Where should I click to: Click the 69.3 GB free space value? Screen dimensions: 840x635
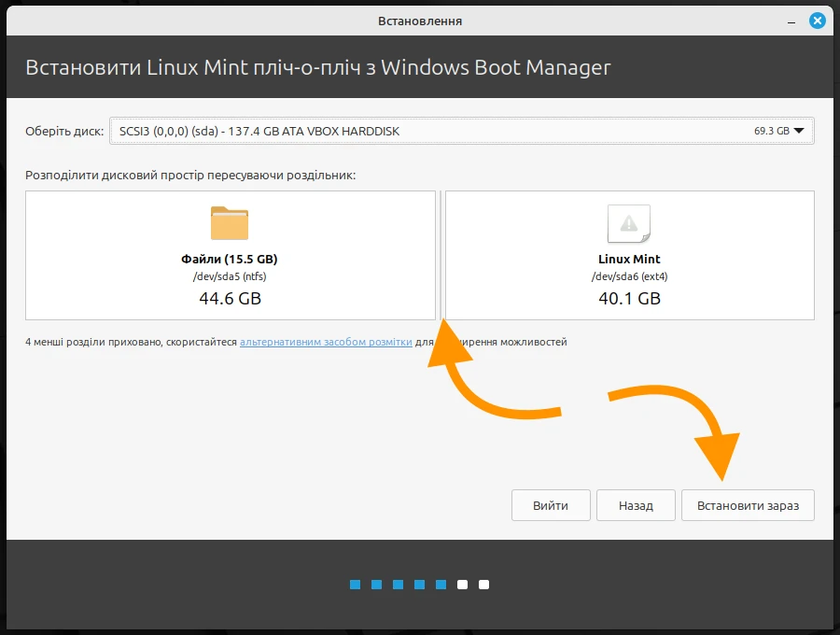tap(772, 131)
